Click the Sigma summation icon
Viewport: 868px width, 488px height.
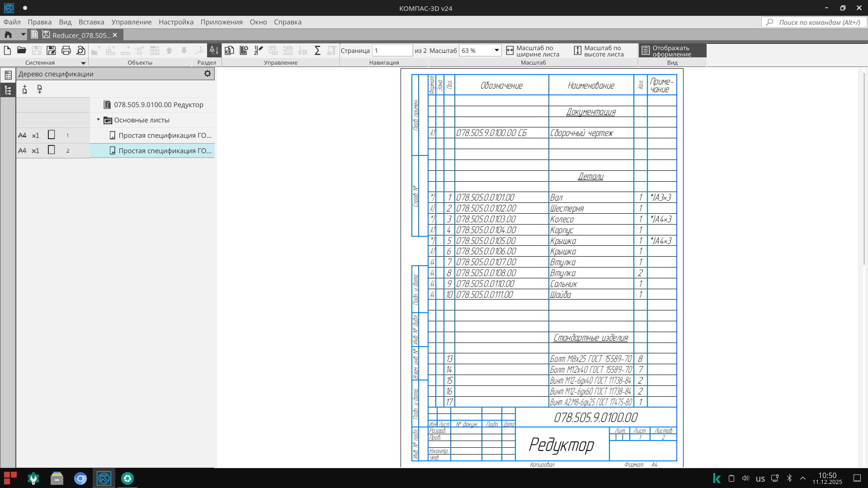(317, 50)
